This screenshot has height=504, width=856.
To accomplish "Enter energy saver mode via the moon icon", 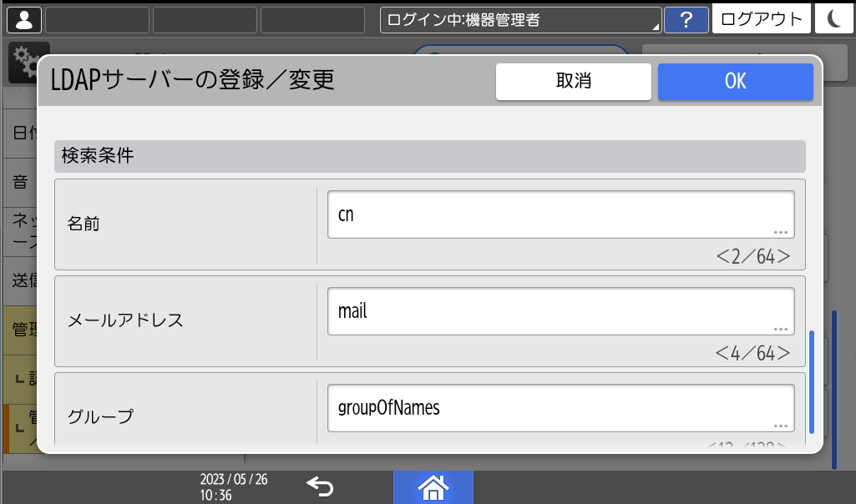I will click(834, 18).
